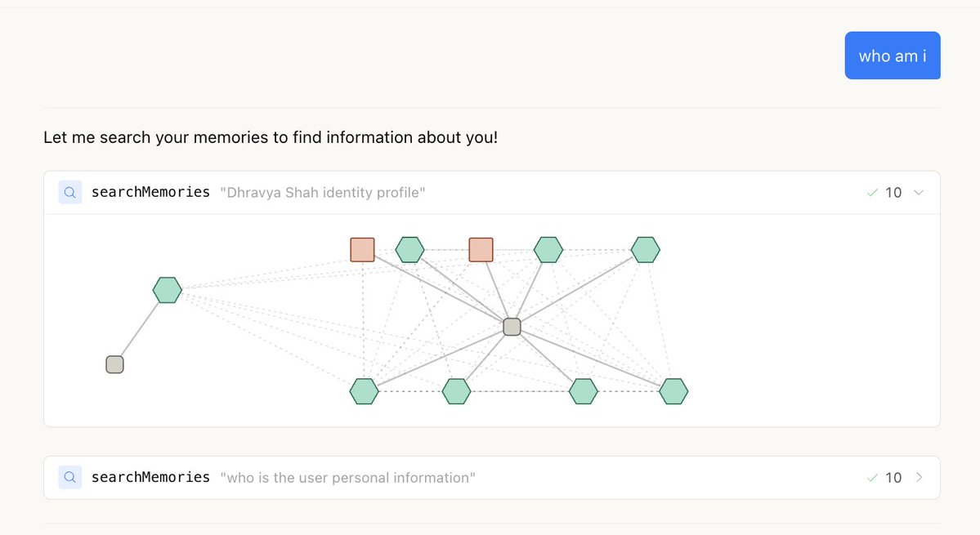
Task: Click the isolated green hexagon on the far left
Action: pos(168,290)
